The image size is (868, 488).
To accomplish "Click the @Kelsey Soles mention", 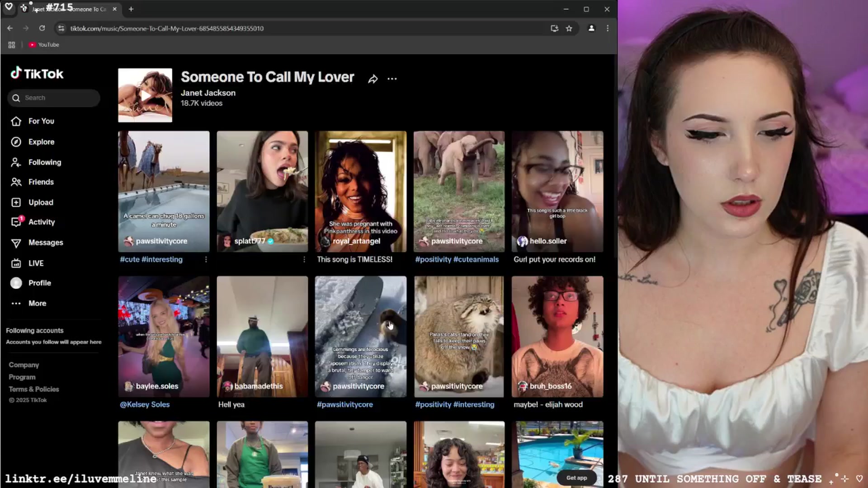I will click(x=145, y=404).
